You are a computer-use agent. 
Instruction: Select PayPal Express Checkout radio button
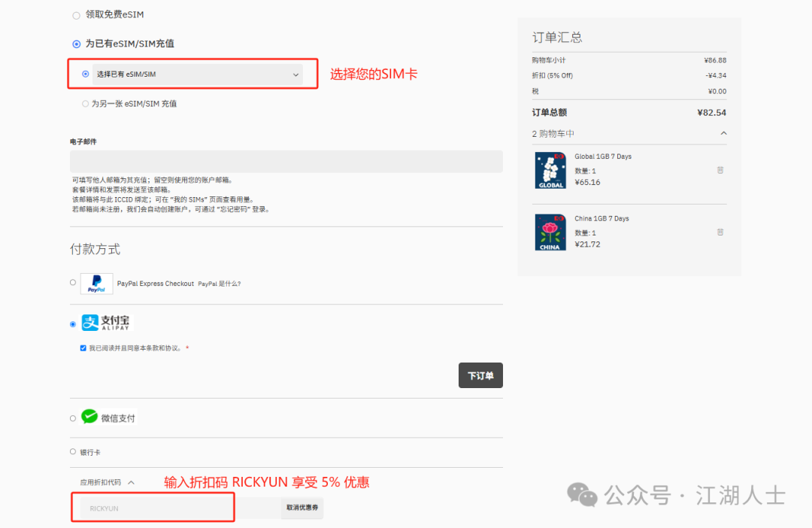point(73,282)
